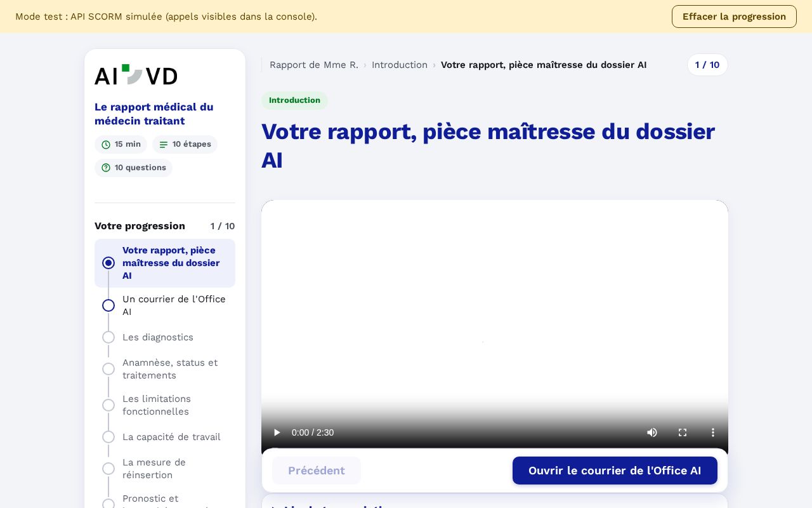Clear progress with Effacer la progression

(734, 17)
